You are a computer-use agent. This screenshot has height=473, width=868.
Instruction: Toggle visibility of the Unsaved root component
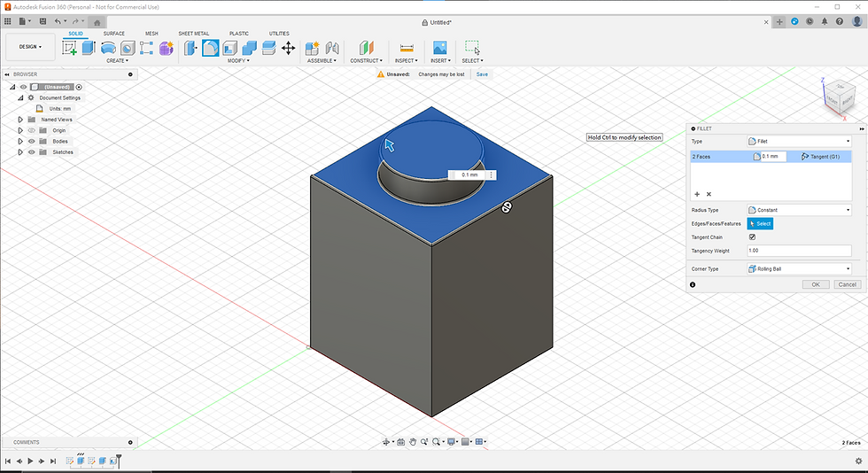pyautogui.click(x=23, y=87)
